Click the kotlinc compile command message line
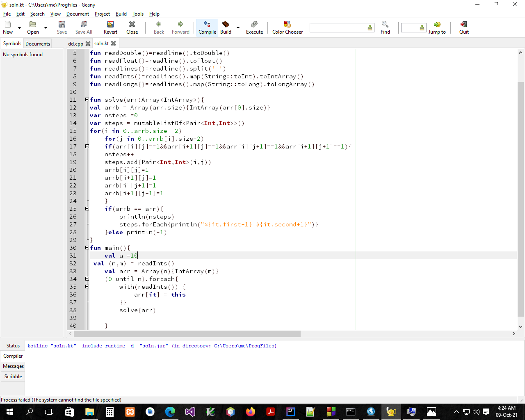The width and height of the screenshot is (525, 420). coord(152,346)
